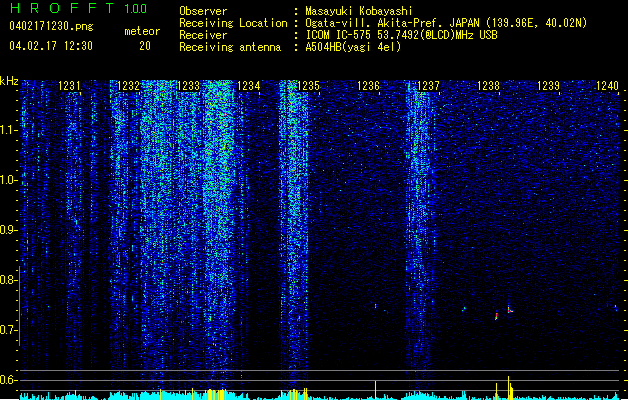Click the 1234 time marker

click(249, 86)
